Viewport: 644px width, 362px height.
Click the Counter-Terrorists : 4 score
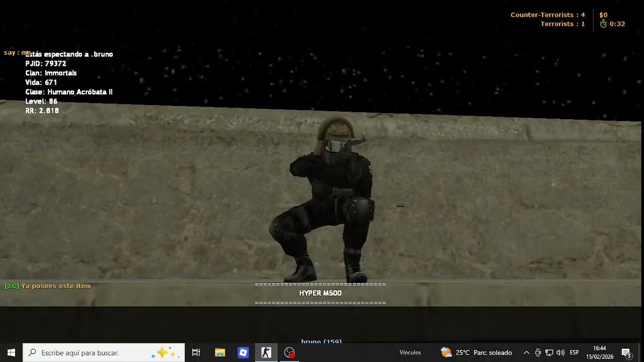pos(548,15)
